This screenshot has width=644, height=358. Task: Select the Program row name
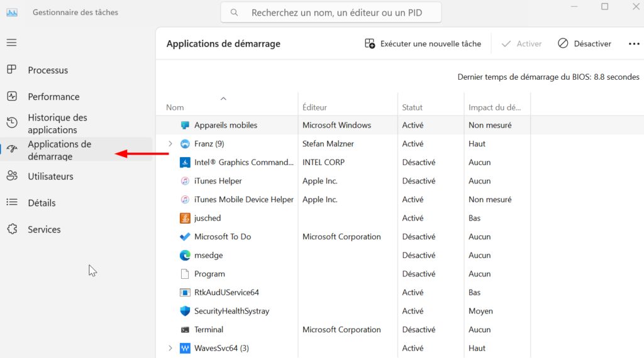click(209, 274)
